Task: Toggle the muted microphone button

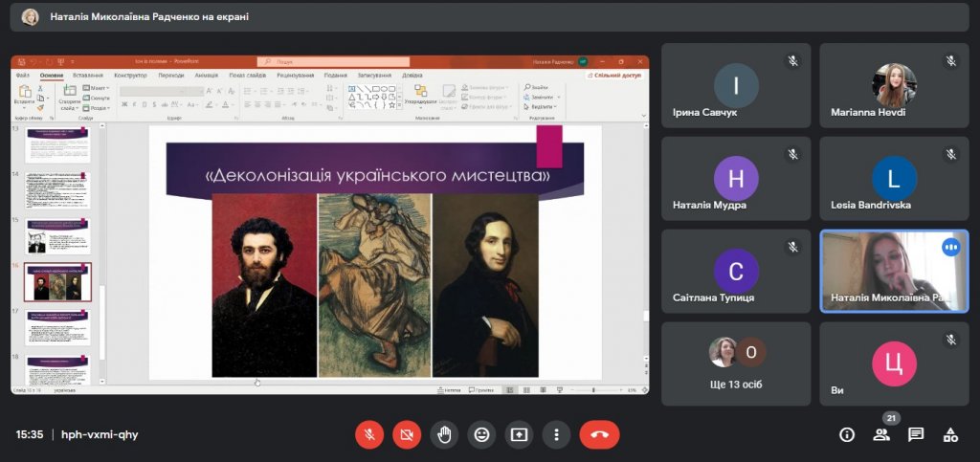Action: tap(368, 434)
